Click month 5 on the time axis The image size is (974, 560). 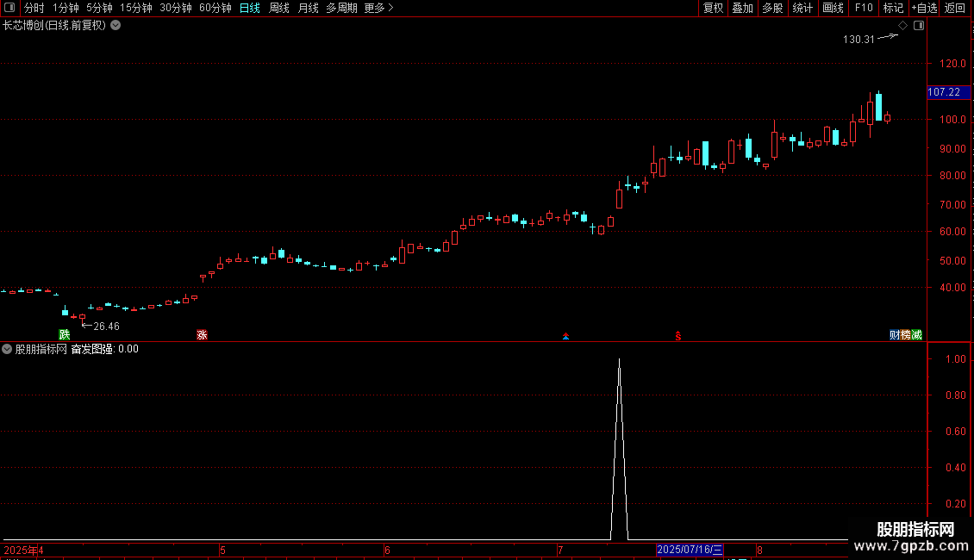tap(222, 550)
